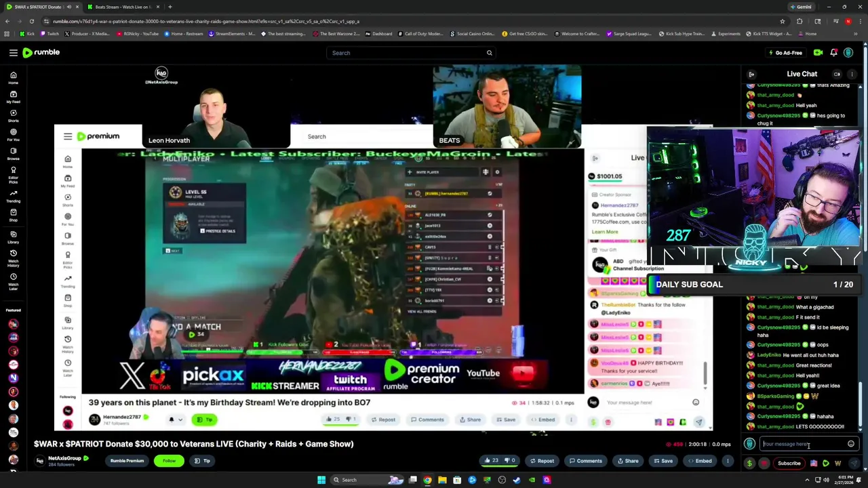This screenshot has height=488, width=868.
Task: Open the Windows Start menu
Action: tap(321, 480)
